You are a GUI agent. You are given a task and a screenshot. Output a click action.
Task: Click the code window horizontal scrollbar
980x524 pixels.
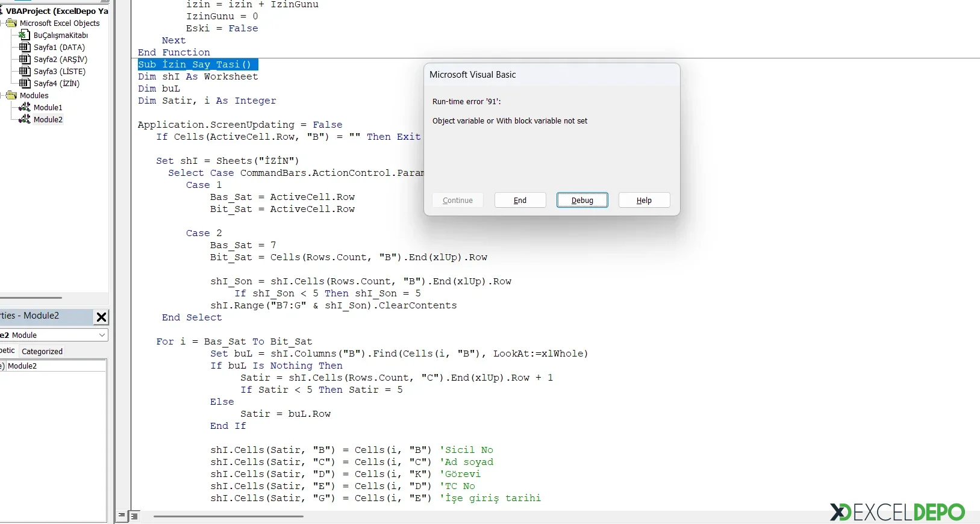(x=229, y=516)
